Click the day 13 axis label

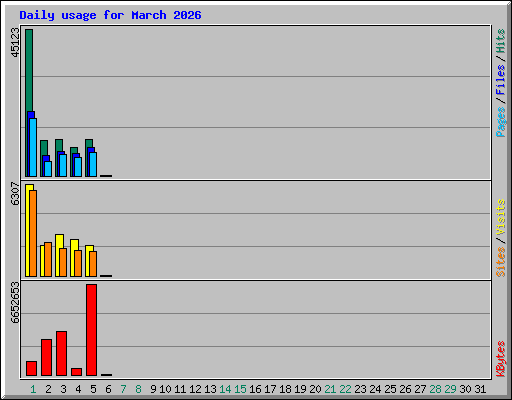[x=210, y=389]
